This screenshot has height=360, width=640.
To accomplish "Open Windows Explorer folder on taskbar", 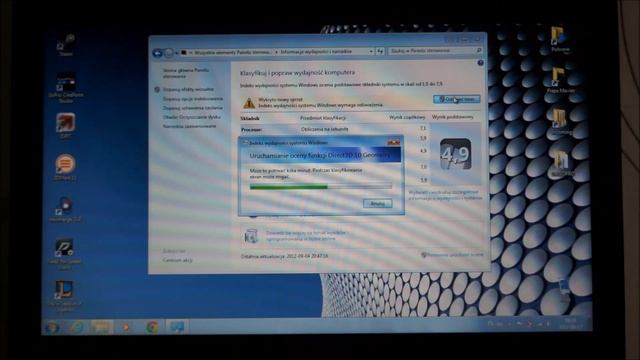I will tap(102, 327).
